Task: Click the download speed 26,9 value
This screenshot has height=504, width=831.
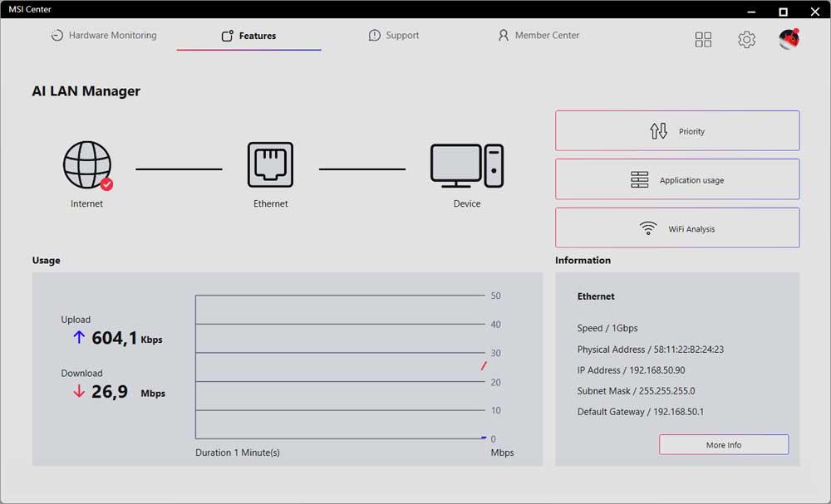Action: click(x=110, y=392)
